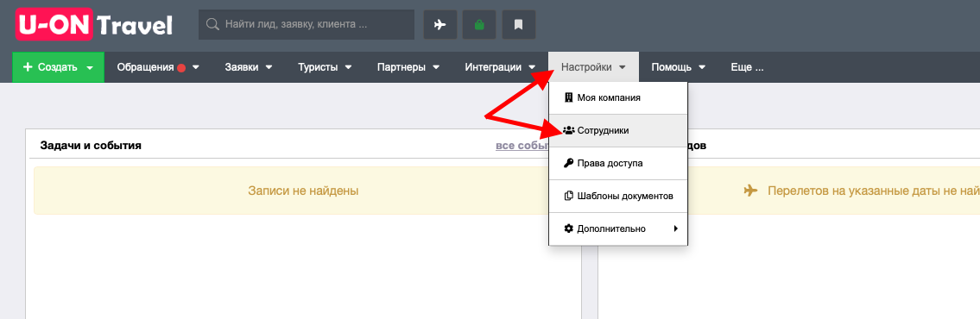Viewport: 980px width, 319px height.
Task: Open Шаблоны документов menu item
Action: 618,196
